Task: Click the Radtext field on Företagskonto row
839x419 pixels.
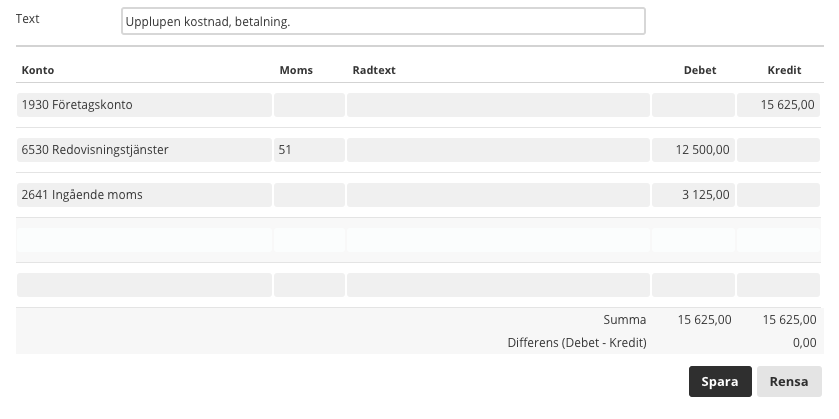Action: (x=498, y=105)
